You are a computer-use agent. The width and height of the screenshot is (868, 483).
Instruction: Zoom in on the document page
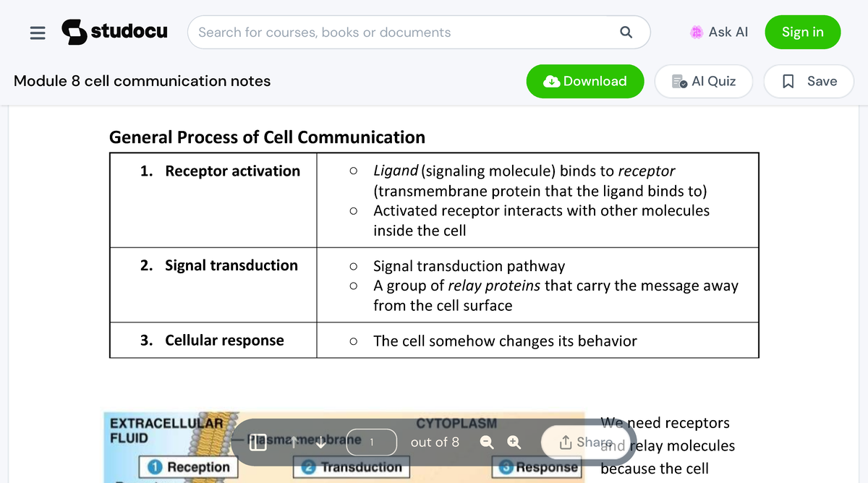(514, 442)
